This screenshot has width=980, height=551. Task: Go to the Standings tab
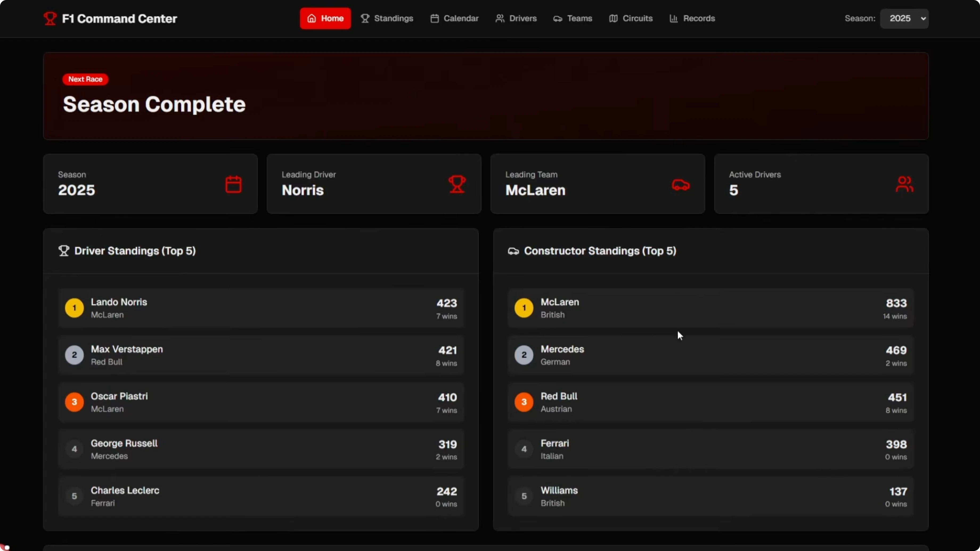(x=387, y=19)
